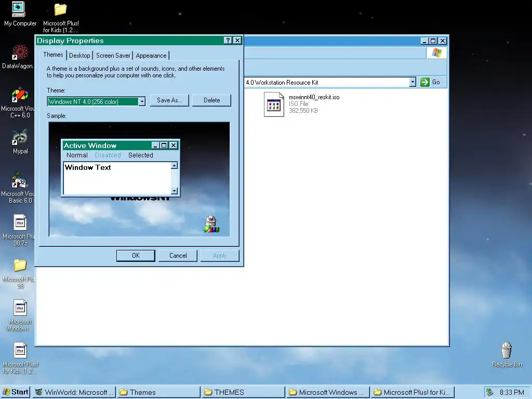Maximize the Explorer window behind dialog

pyautogui.click(x=433, y=41)
